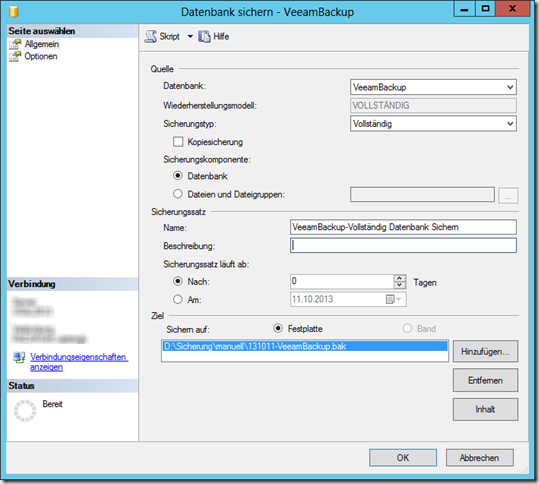The width and height of the screenshot is (539, 484).
Task: Increase days with spinner up arrow
Action: tap(399, 278)
